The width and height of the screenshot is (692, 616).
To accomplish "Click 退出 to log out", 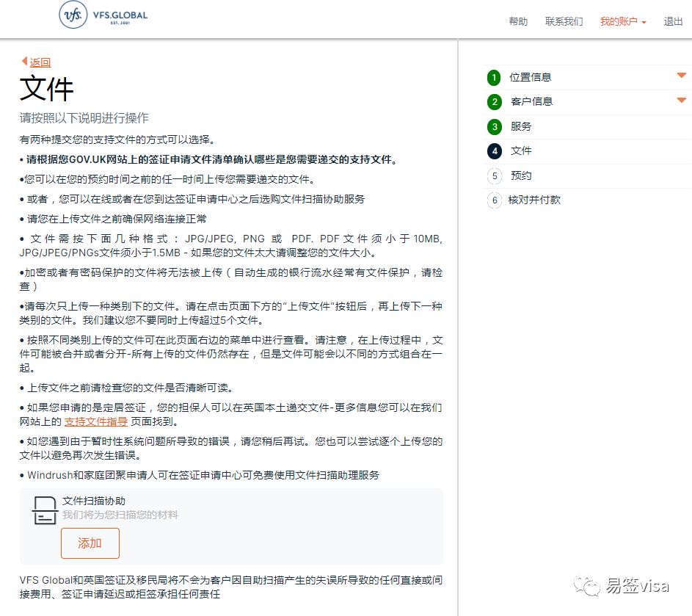I will click(x=673, y=21).
